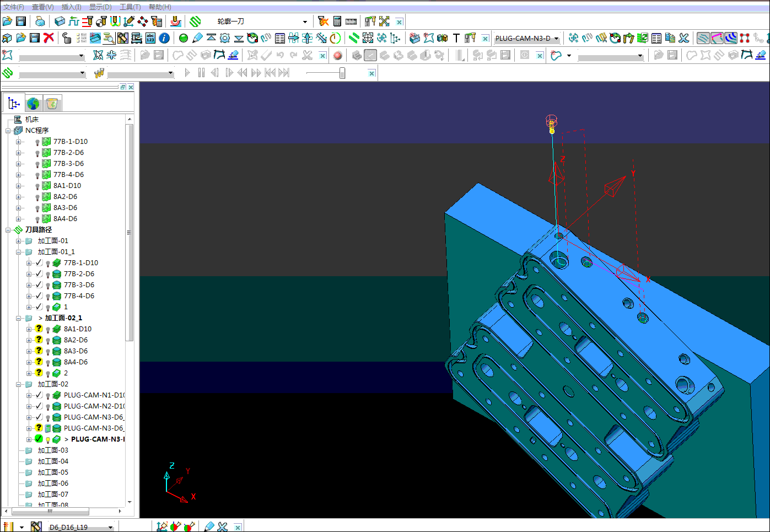The image size is (770, 532).
Task: Toggle lightbulb visibility for NC program 8A1-D10
Action: [x=37, y=186]
